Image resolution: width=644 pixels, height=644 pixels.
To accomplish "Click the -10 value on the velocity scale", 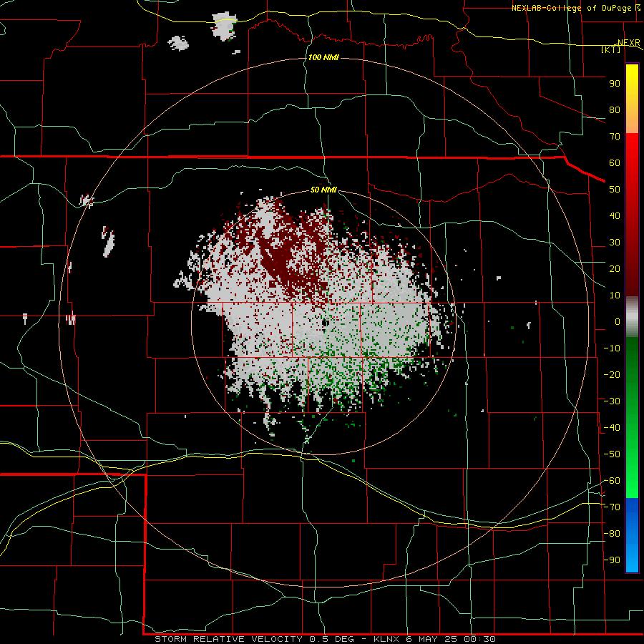I will [612, 348].
